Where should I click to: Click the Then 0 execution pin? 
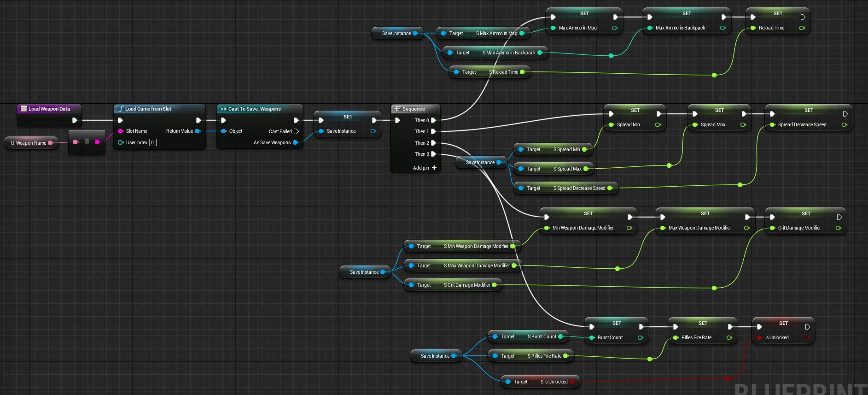pos(433,120)
